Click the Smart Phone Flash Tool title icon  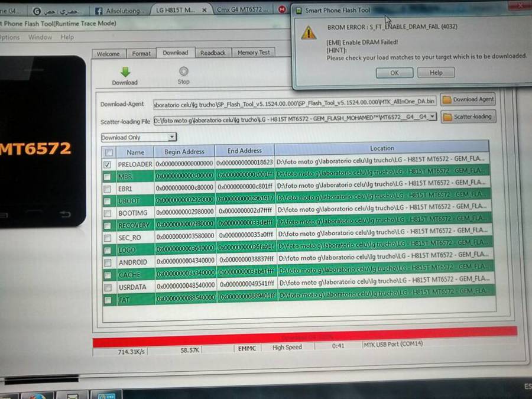299,11
